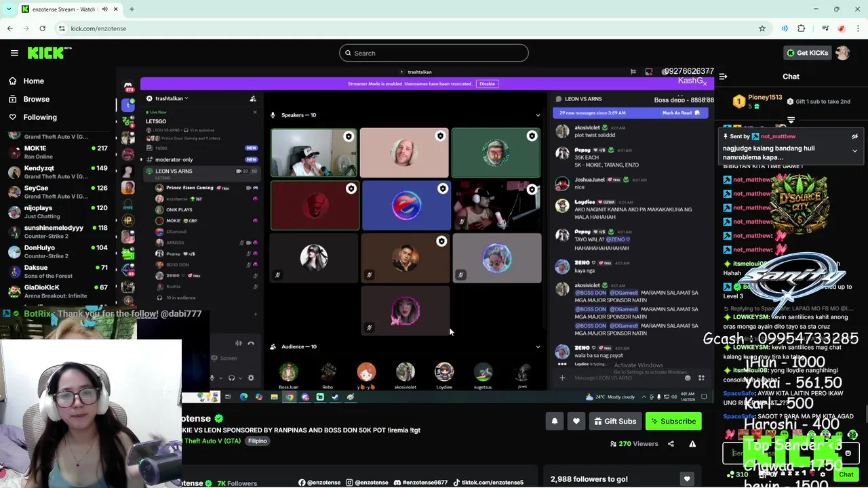Toggle Discord headphones deafen
The height and width of the screenshot is (488, 868).
click(231, 378)
